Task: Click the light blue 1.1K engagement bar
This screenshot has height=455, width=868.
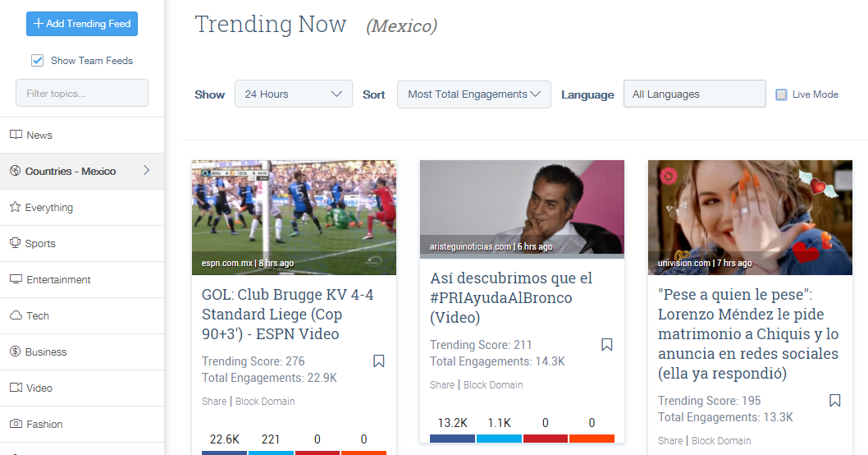Action: pyautogui.click(x=499, y=439)
